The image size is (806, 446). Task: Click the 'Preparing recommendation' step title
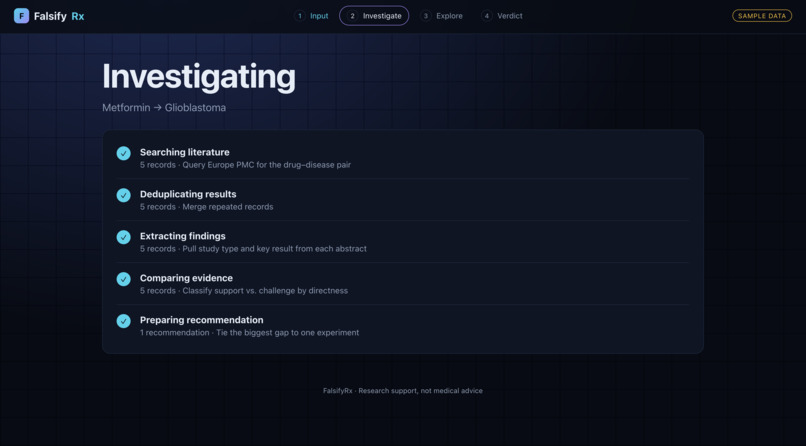point(202,320)
